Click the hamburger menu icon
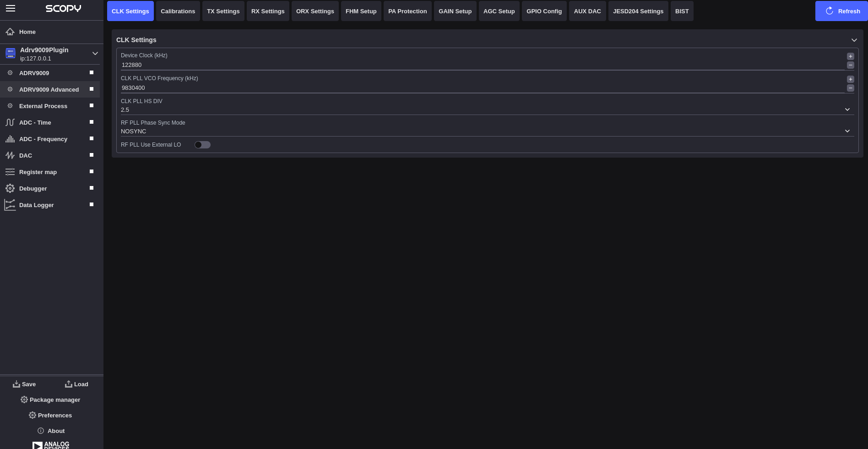The image size is (868, 449). click(11, 8)
